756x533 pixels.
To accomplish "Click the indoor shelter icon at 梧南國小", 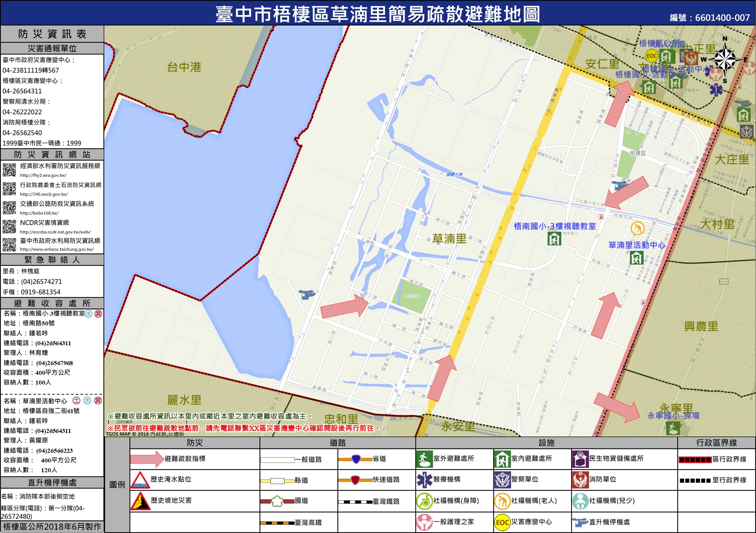I will click(554, 239).
